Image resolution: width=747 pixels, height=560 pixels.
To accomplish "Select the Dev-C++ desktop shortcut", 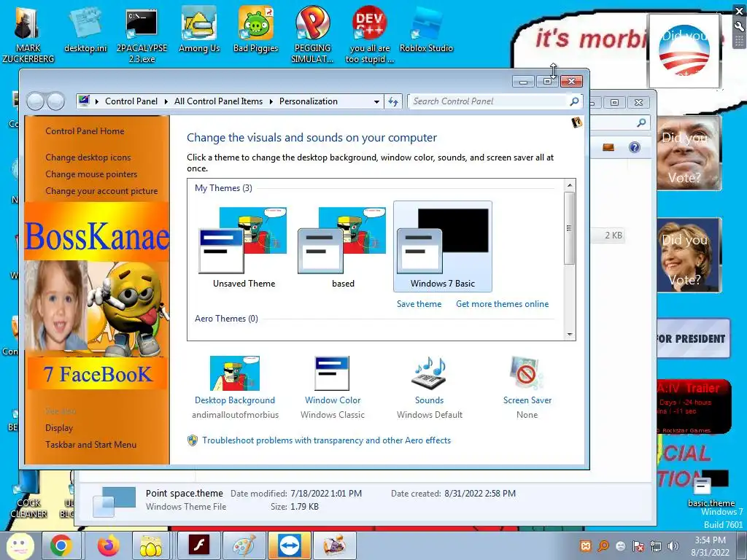I will (370, 34).
